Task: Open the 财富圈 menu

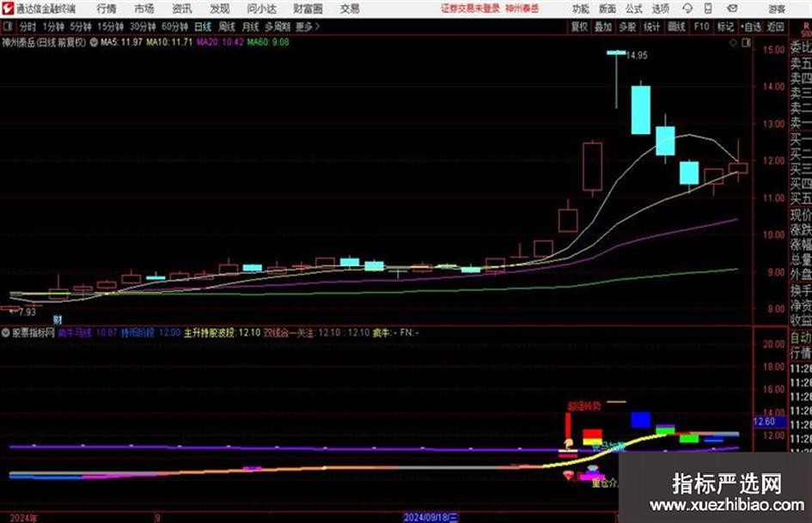Action: point(308,9)
